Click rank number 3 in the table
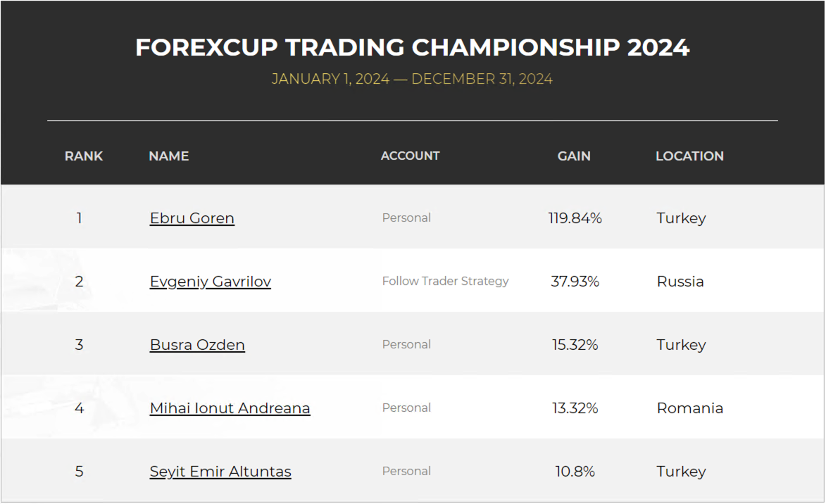Viewport: 826px width, 504px height. [x=79, y=345]
